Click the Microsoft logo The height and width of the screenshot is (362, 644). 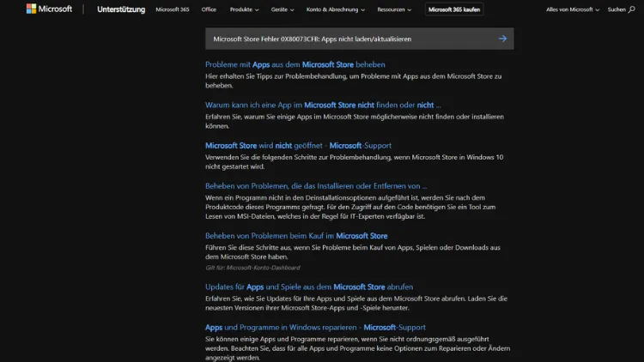coord(49,9)
